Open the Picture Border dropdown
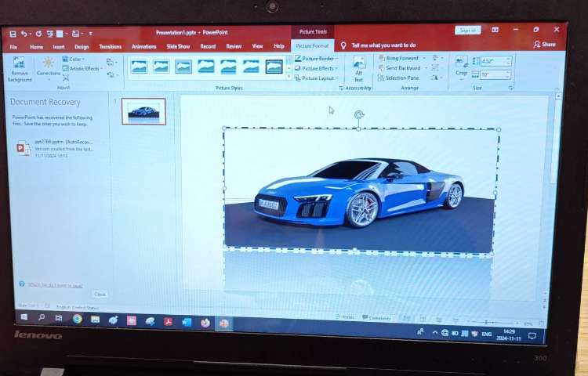Screen dimensions: 588x376 (x=318, y=58)
